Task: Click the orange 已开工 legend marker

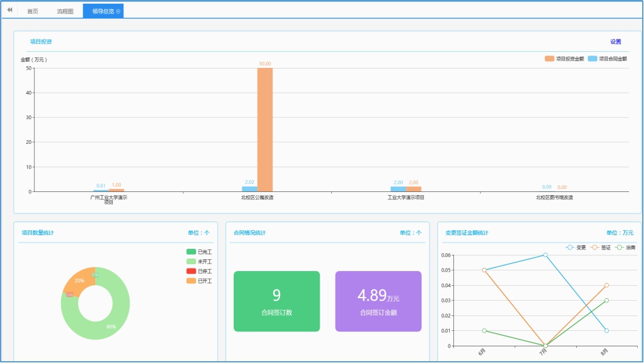Action: point(191,281)
